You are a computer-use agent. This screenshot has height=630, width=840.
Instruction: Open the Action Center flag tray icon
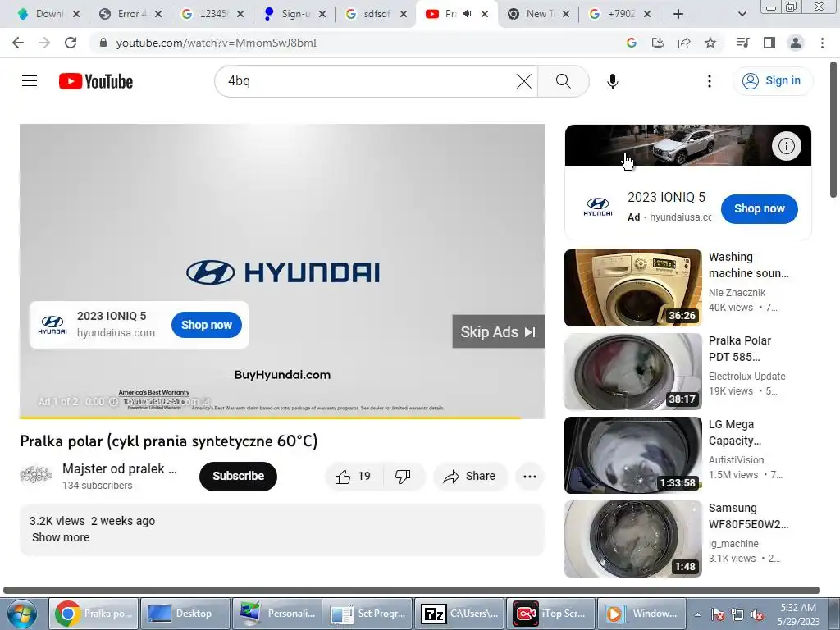pyautogui.click(x=718, y=614)
